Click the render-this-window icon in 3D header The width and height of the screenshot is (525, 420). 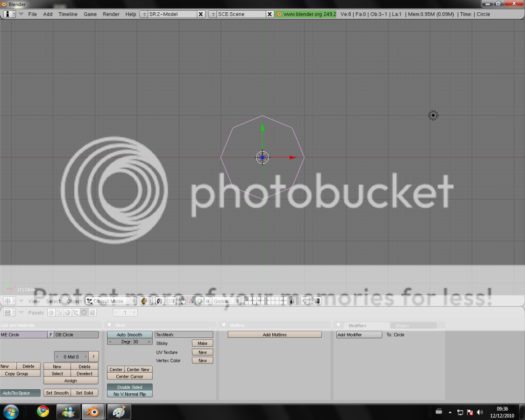pos(317,301)
